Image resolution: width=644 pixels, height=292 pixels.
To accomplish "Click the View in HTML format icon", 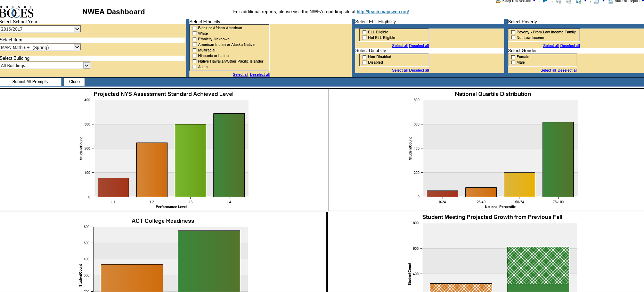I will (596, 1).
